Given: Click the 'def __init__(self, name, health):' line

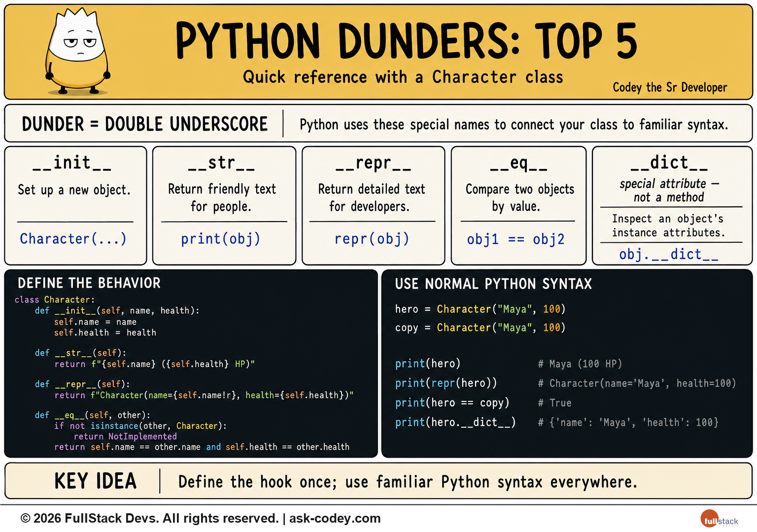Looking at the screenshot, I should pyautogui.click(x=117, y=311).
